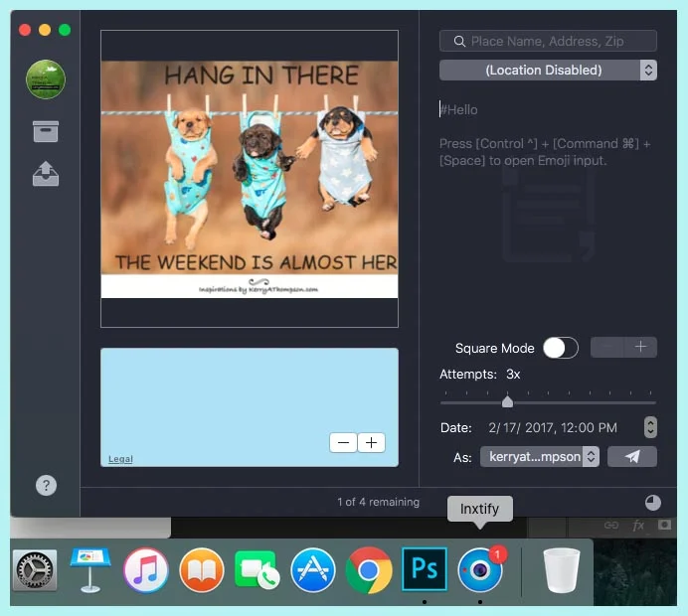Click the Place Name, Address, Zip field
The height and width of the screenshot is (616, 688).
coord(548,41)
